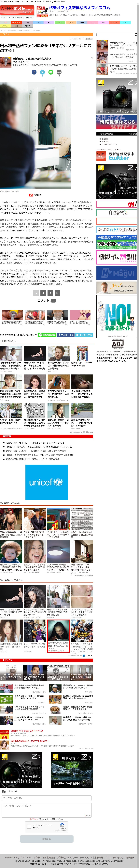Share article on Twitter
The height and width of the screenshot is (868, 139).
click(x=42, y=72)
